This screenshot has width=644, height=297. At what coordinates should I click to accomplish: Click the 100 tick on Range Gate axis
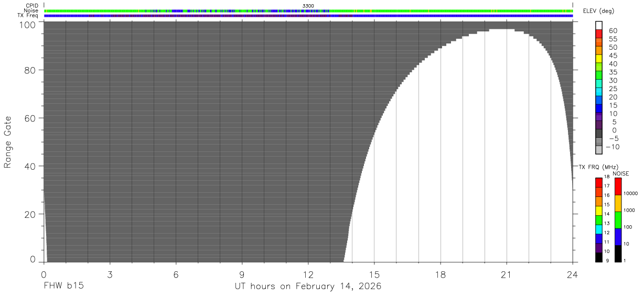[x=27, y=25]
